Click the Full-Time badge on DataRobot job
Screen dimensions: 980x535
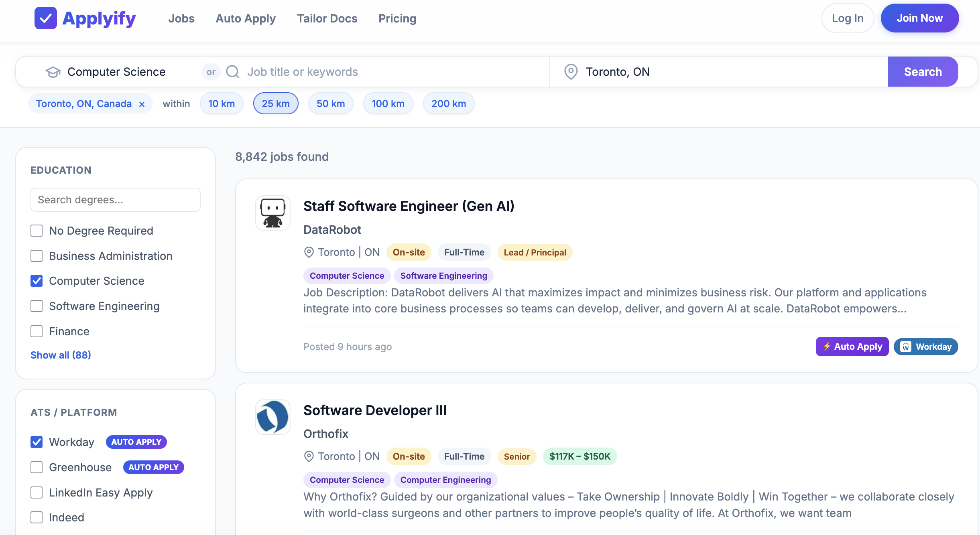[x=464, y=252]
